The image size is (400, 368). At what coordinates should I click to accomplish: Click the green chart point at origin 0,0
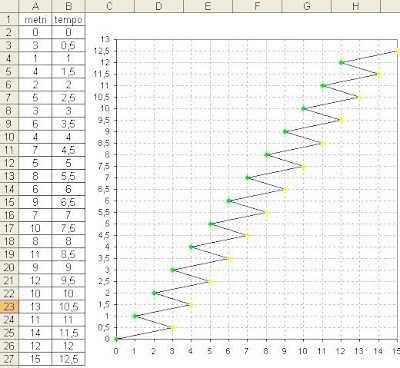[x=116, y=339]
